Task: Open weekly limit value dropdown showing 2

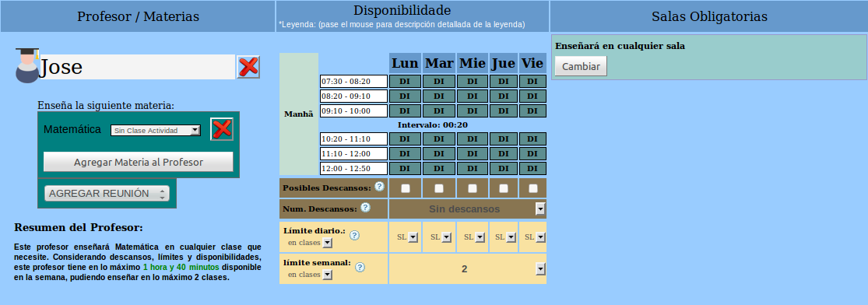Action: (468, 269)
